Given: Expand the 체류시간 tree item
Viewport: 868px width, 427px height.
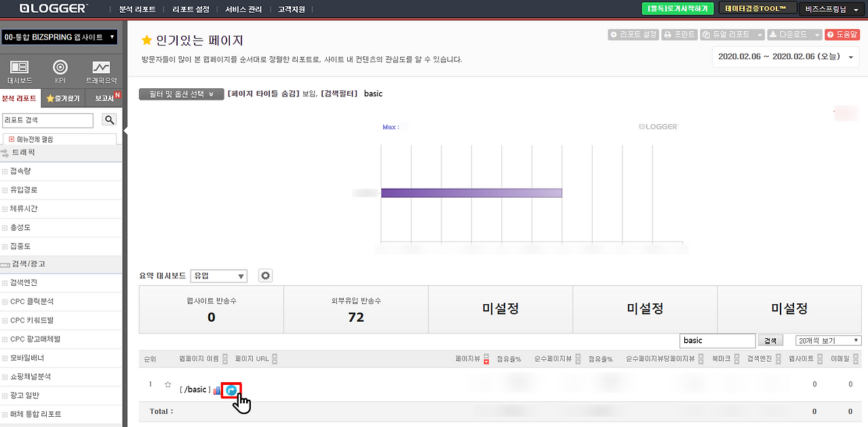Looking at the screenshot, I should 5,209.
